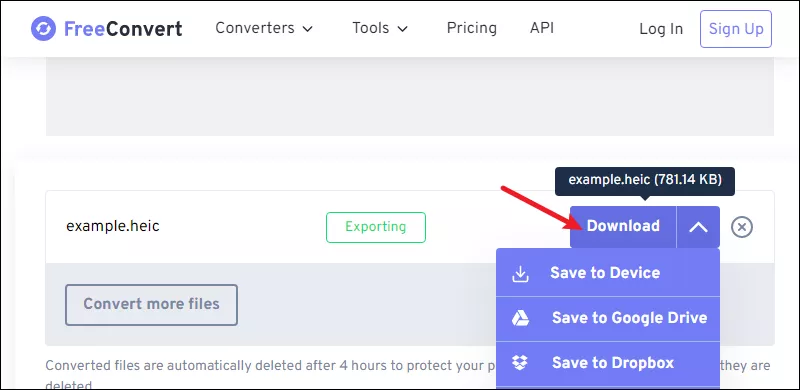Click the Dropbox box icon
The width and height of the screenshot is (800, 390).
(520, 363)
